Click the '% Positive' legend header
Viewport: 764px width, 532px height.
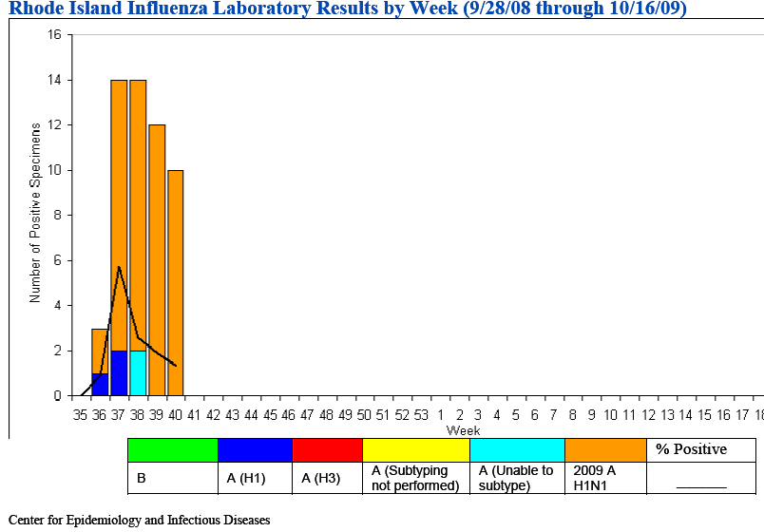(691, 449)
